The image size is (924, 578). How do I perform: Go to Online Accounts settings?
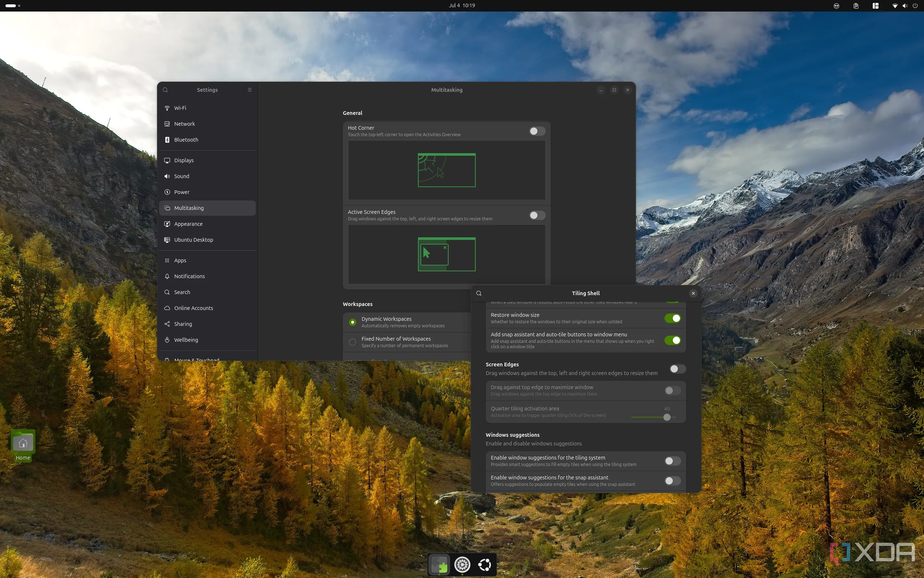click(x=207, y=308)
